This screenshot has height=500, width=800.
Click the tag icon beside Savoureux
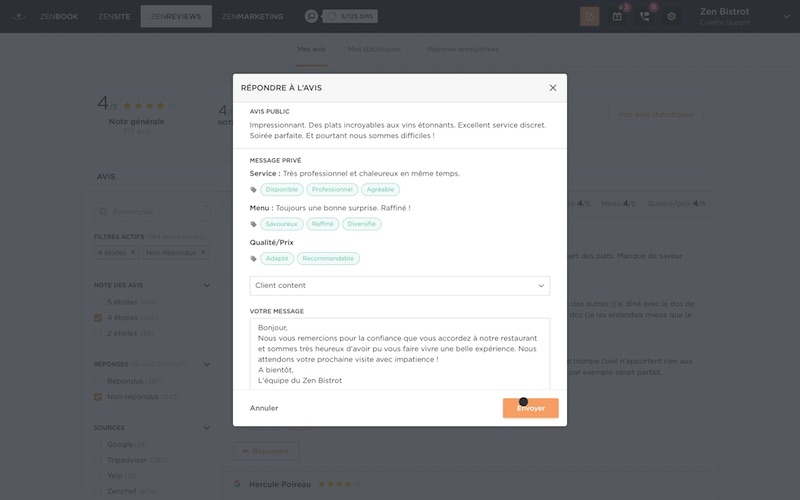(254, 224)
